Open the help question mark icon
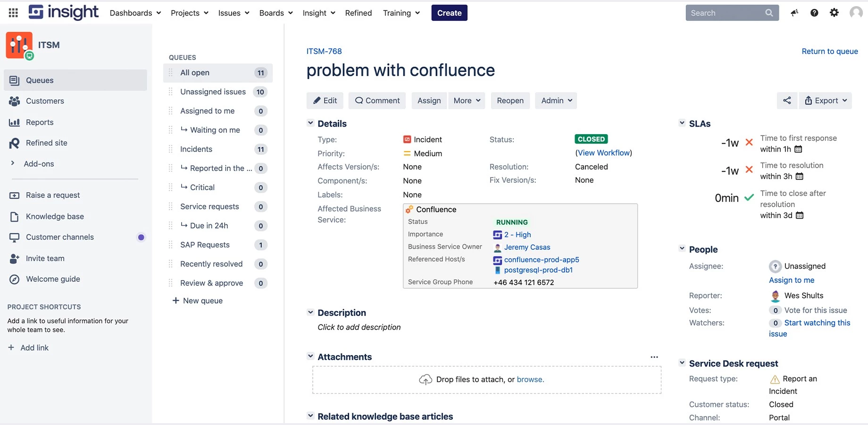The width and height of the screenshot is (868, 425). pyautogui.click(x=814, y=13)
